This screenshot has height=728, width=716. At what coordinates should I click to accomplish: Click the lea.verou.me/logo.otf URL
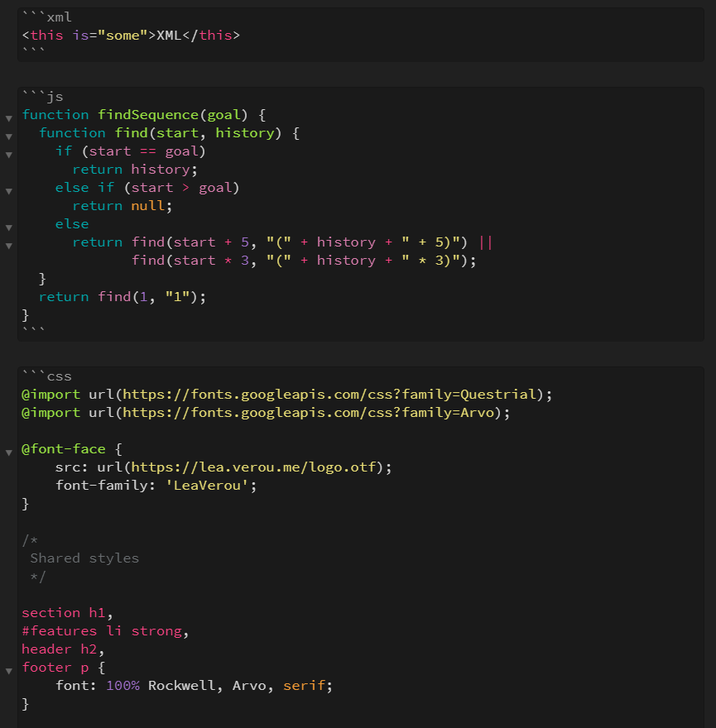click(253, 467)
